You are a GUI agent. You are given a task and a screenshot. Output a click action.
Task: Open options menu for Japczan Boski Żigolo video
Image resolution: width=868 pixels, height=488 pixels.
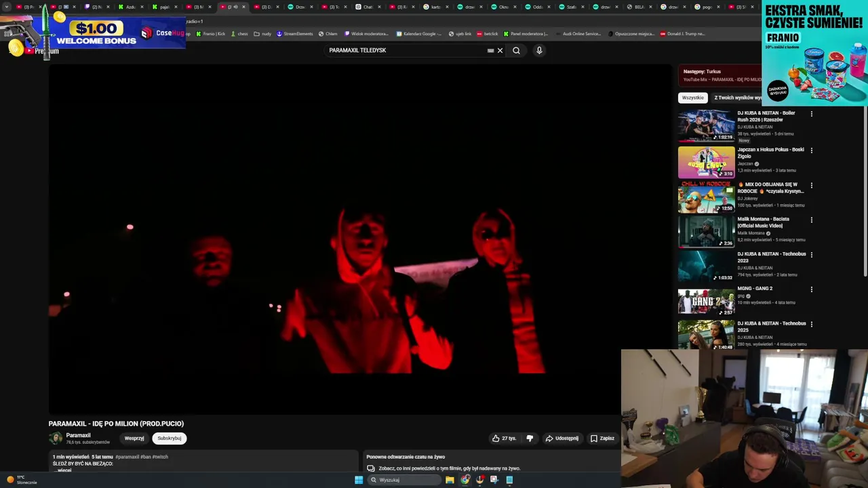[x=811, y=150]
